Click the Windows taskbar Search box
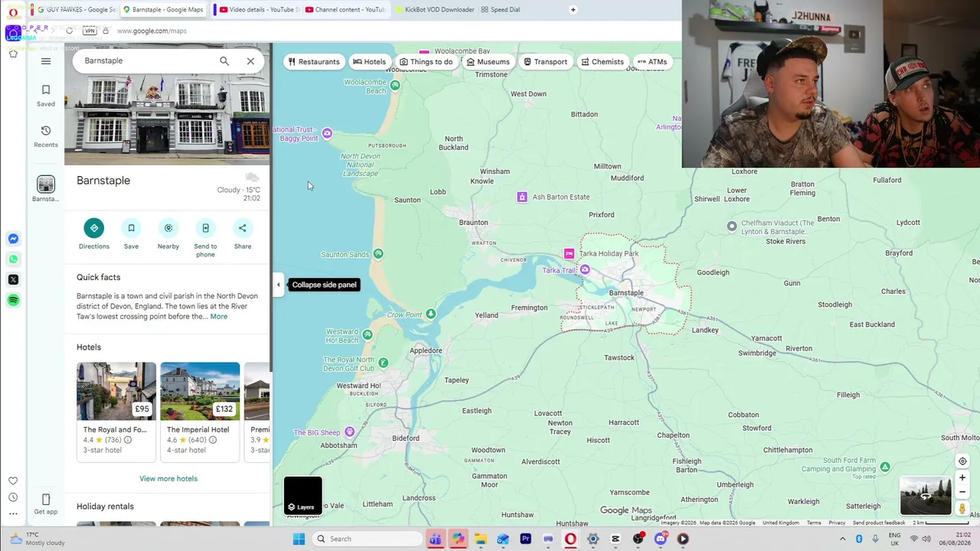The image size is (980, 551). coord(367,539)
